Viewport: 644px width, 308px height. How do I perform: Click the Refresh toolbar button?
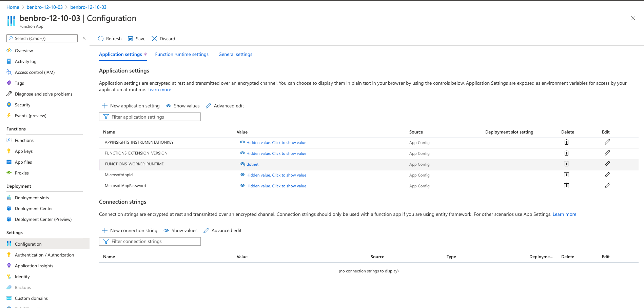click(x=110, y=39)
